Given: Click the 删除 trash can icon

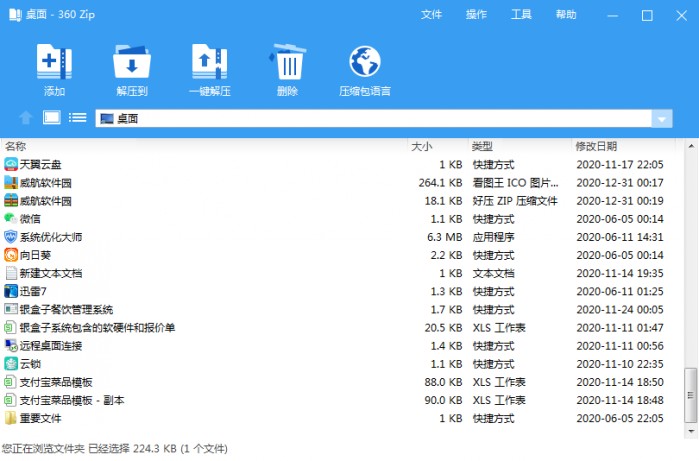Looking at the screenshot, I should 287,62.
